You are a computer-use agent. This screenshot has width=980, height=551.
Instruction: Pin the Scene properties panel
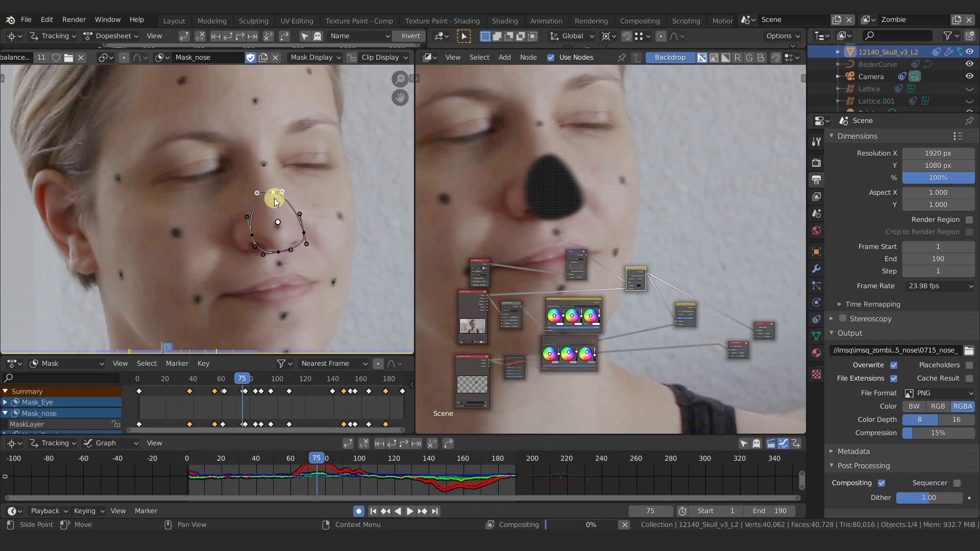click(x=969, y=121)
